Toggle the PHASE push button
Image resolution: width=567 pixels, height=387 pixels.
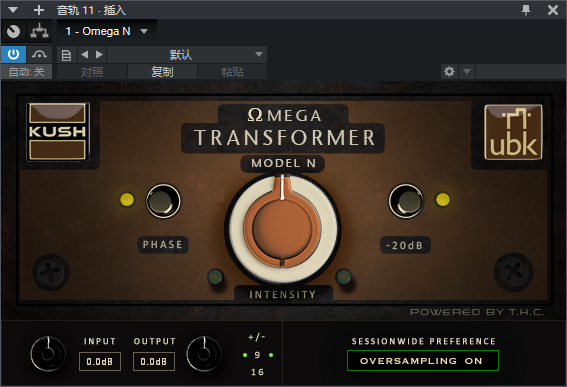click(163, 201)
